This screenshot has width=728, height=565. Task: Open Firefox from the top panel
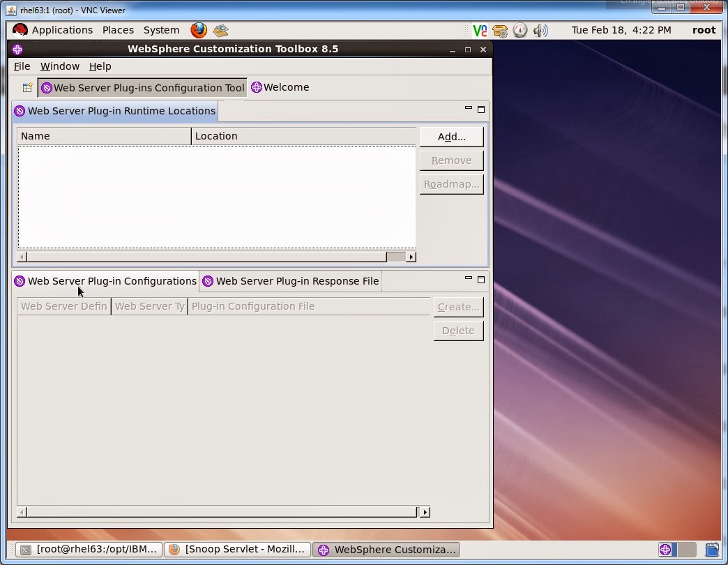click(x=198, y=30)
